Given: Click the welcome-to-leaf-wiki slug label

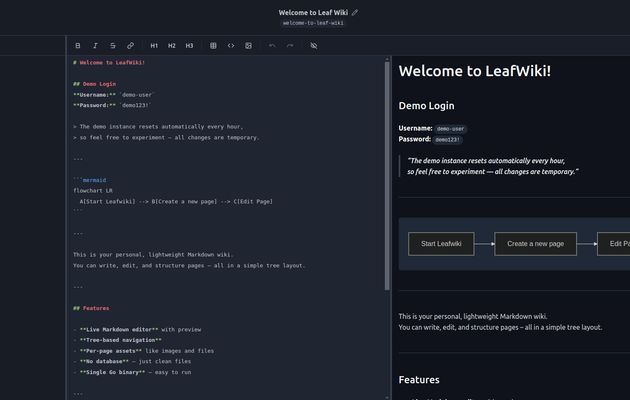Looking at the screenshot, I should point(313,23).
